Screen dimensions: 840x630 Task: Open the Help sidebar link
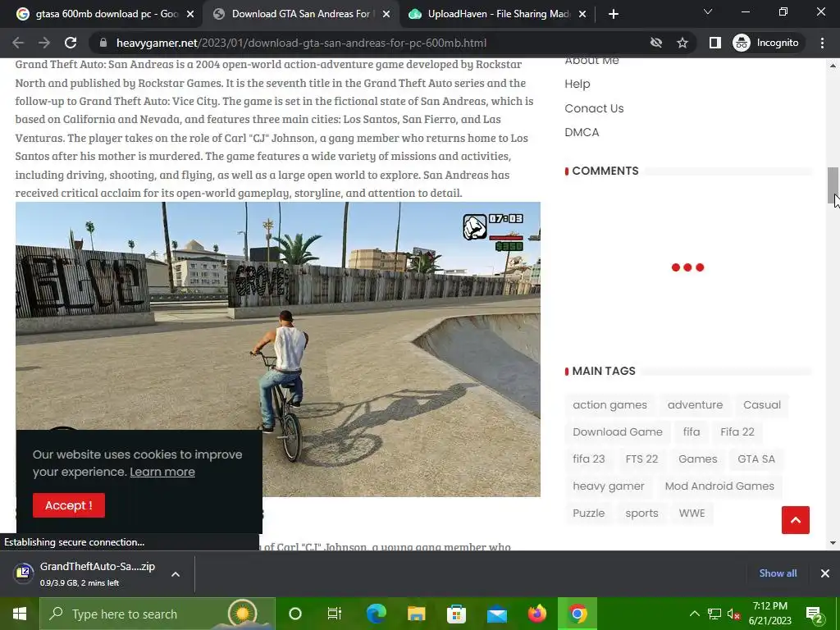tap(577, 84)
